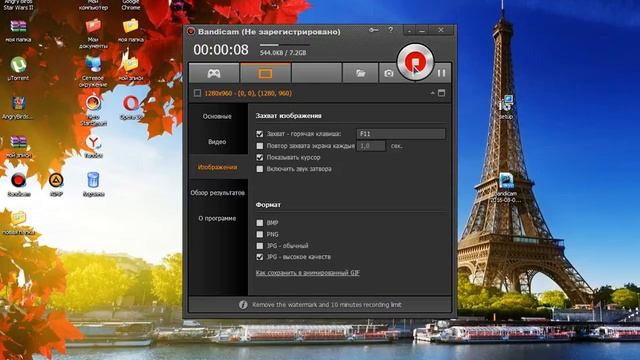Click the disk usage progress bar
The image size is (640, 360).
284,45
